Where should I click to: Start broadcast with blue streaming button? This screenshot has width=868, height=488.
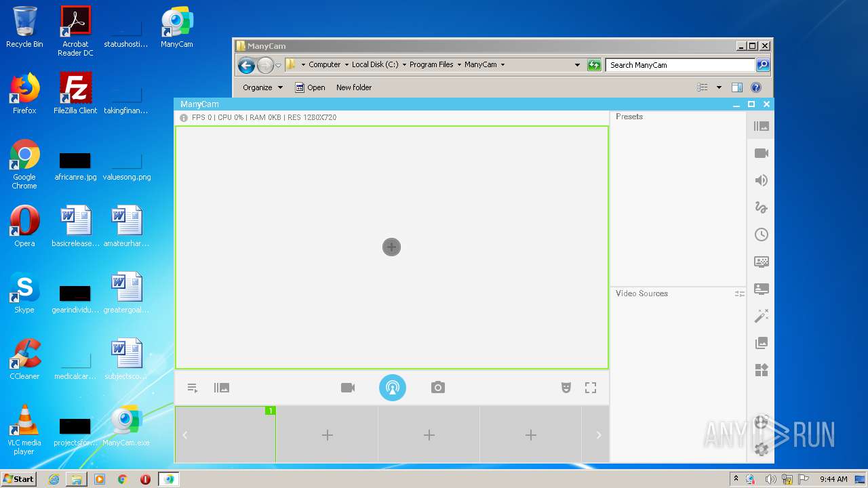click(x=393, y=388)
